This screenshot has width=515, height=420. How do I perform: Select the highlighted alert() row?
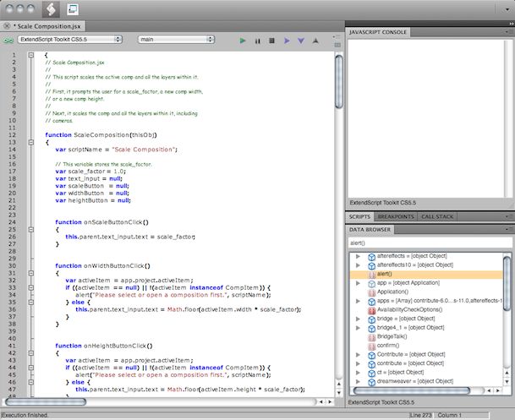[426, 274]
